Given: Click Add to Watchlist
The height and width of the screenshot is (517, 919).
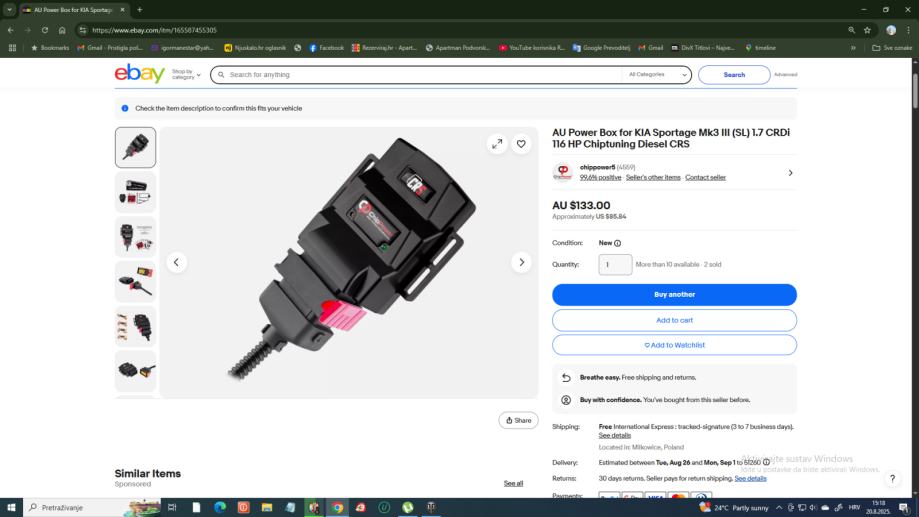Looking at the screenshot, I should (x=674, y=345).
